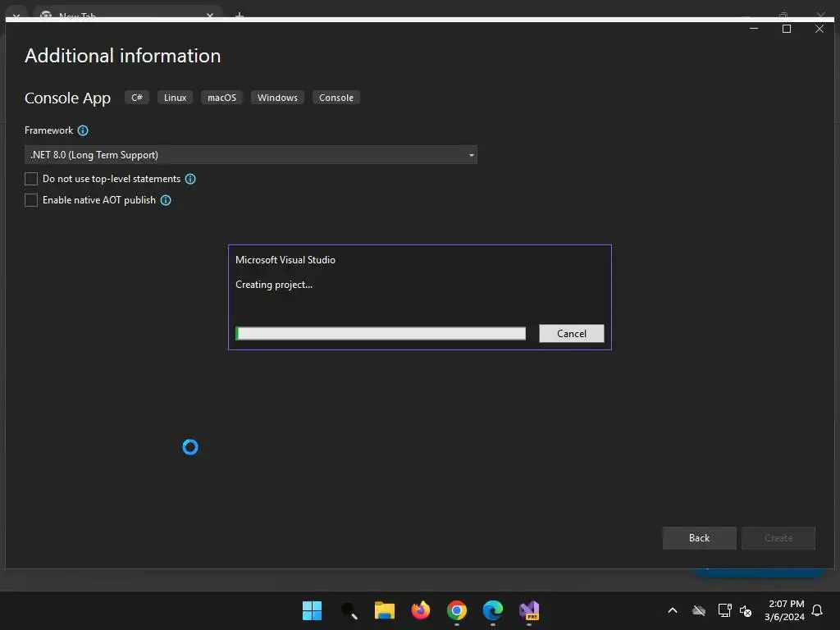Viewport: 840px width, 630px height.
Task: Click the Linux tag
Action: click(176, 98)
